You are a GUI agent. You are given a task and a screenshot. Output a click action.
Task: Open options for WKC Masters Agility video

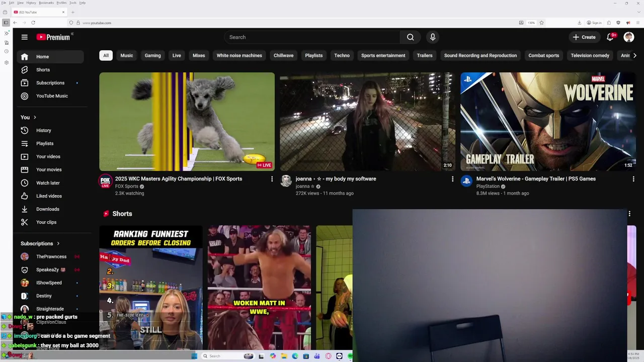(x=272, y=179)
